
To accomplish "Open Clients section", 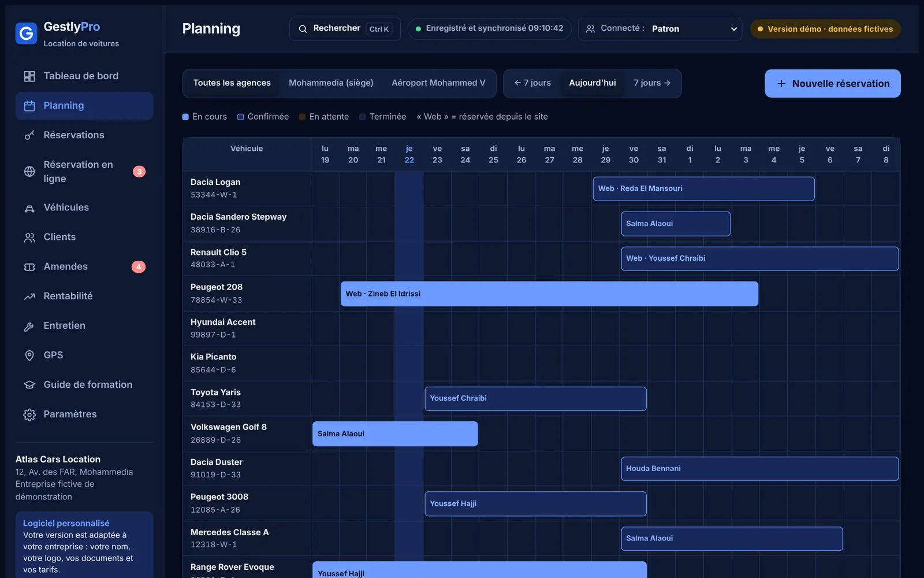I will (x=84, y=237).
